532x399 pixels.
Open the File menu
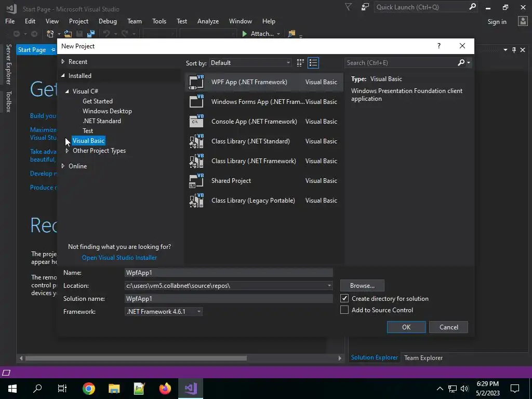pyautogui.click(x=10, y=21)
